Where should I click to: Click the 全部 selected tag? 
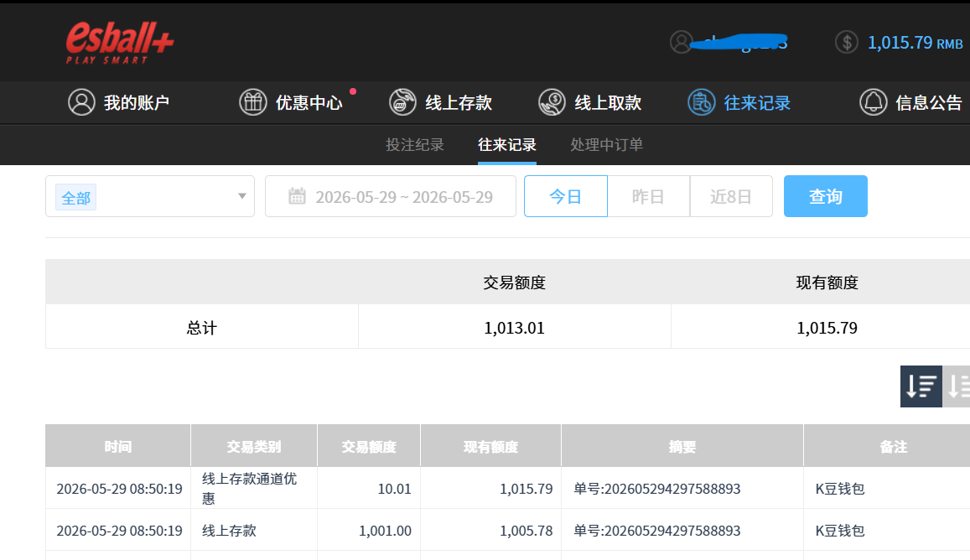click(x=75, y=197)
